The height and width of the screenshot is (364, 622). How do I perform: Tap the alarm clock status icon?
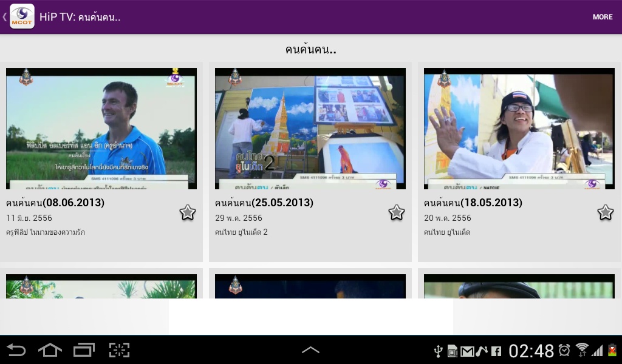pos(564,350)
